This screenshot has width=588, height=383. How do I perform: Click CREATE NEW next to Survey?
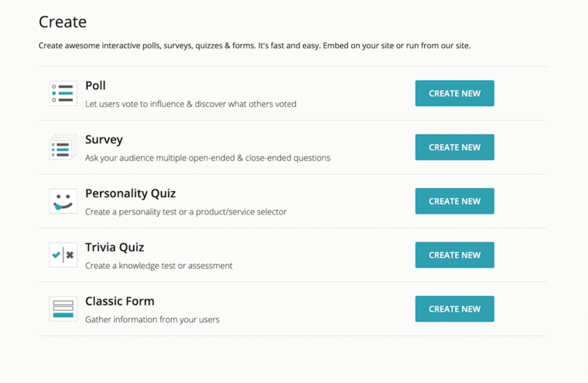coord(454,147)
